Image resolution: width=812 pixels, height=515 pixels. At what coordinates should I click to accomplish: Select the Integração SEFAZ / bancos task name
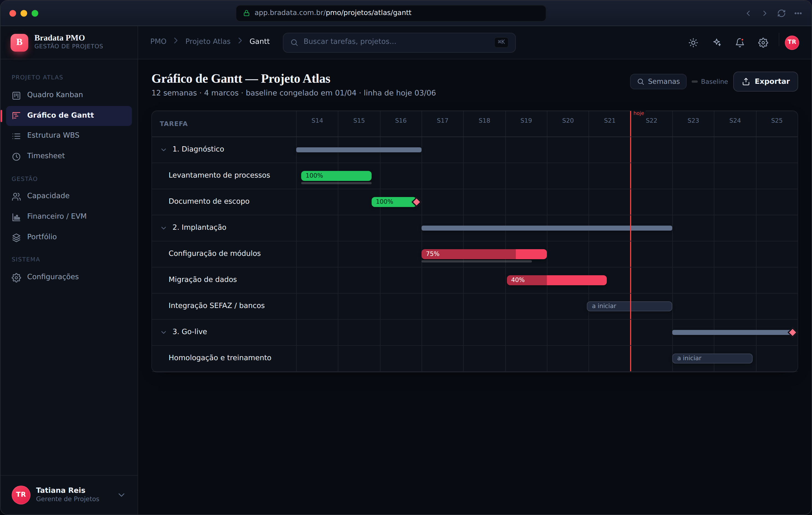217,306
